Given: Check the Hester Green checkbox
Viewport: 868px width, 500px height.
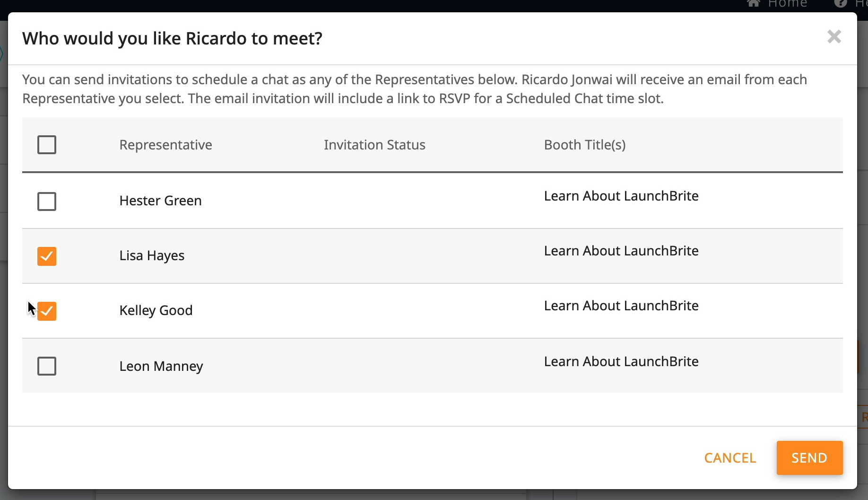Looking at the screenshot, I should coord(47,202).
